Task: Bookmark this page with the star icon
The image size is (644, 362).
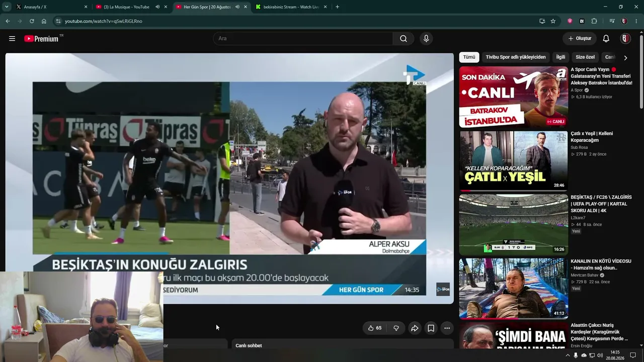Action: click(553, 21)
